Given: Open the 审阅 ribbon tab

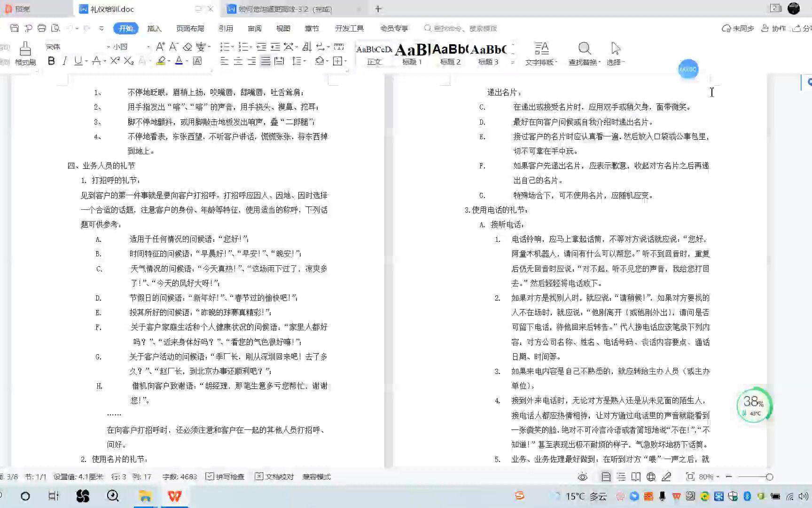Looking at the screenshot, I should pos(254,28).
